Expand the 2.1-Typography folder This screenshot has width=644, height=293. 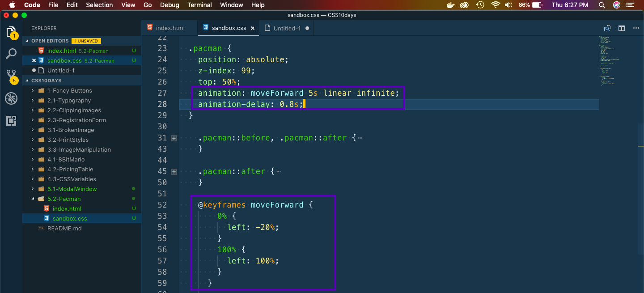click(33, 100)
